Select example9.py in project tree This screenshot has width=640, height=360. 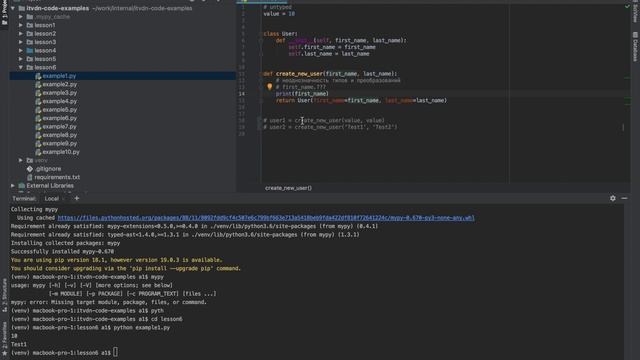point(60,143)
